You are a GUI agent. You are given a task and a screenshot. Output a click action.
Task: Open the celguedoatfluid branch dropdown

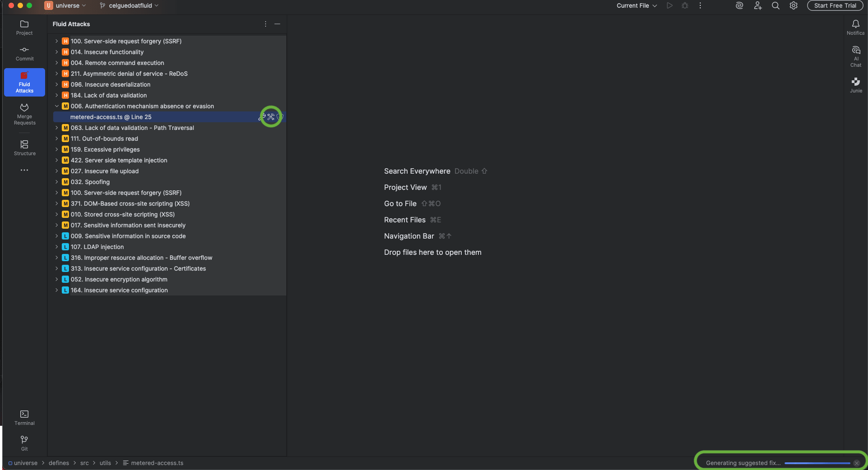click(x=129, y=6)
